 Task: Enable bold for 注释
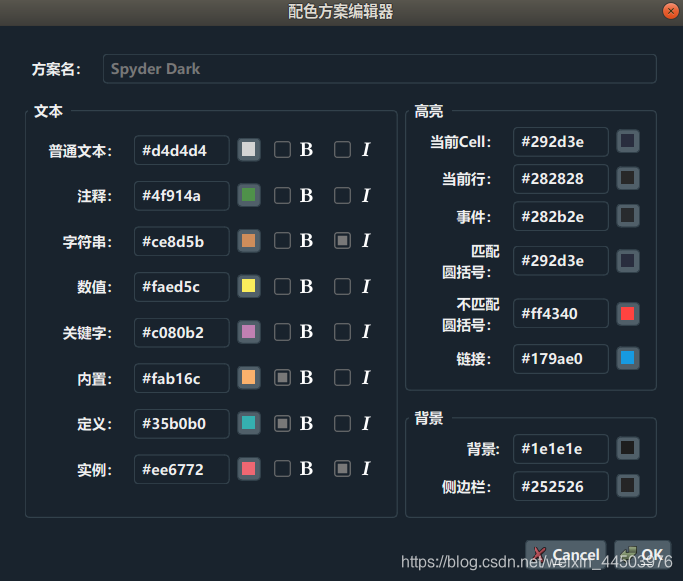(x=282, y=195)
